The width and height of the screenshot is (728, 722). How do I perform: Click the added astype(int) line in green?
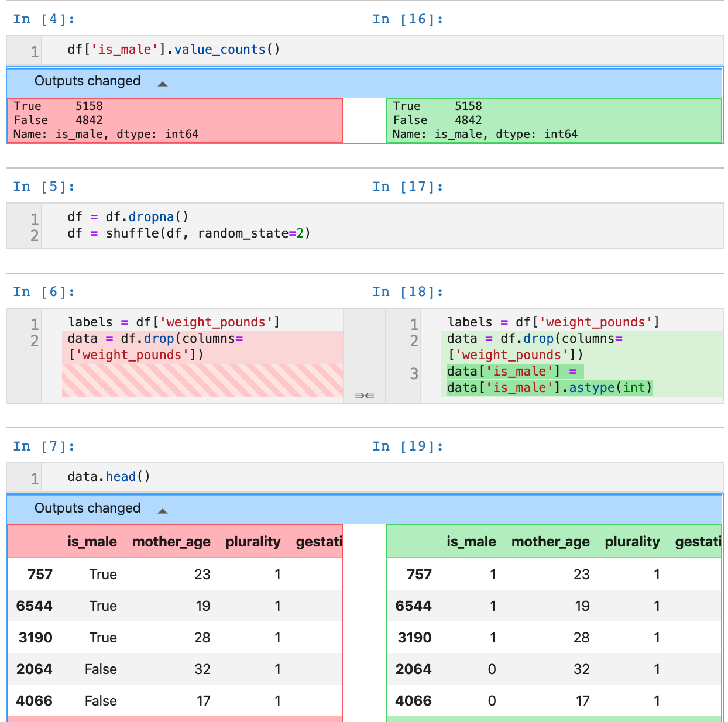click(549, 387)
